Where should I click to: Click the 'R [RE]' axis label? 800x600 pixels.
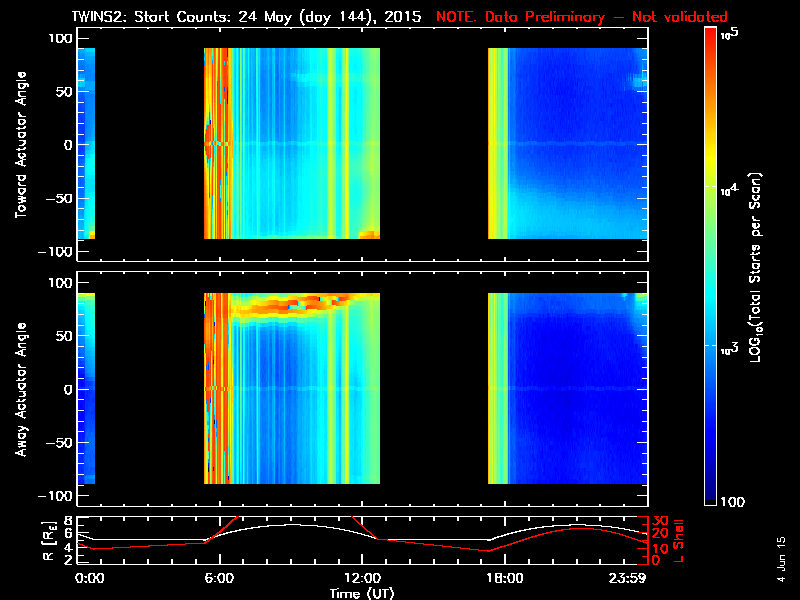[x=48, y=541]
